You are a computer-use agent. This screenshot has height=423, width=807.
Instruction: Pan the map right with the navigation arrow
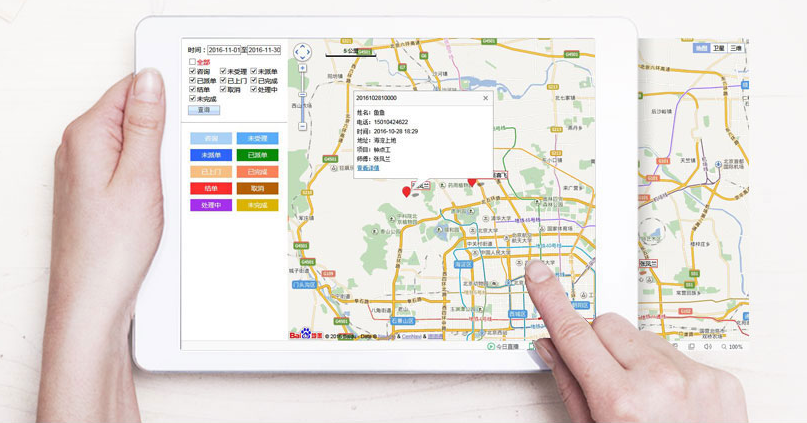(308, 52)
